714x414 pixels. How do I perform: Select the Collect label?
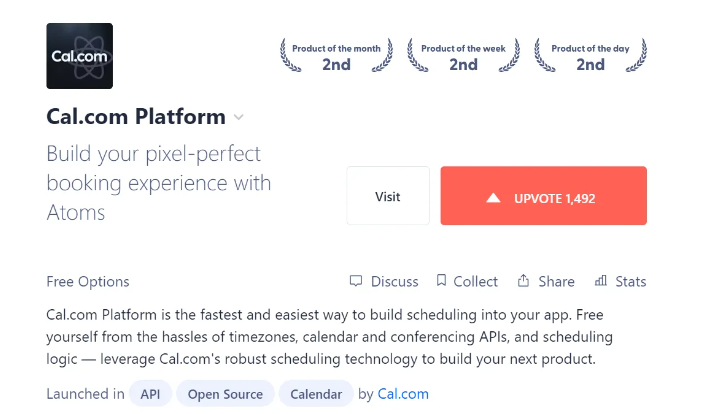tap(475, 281)
